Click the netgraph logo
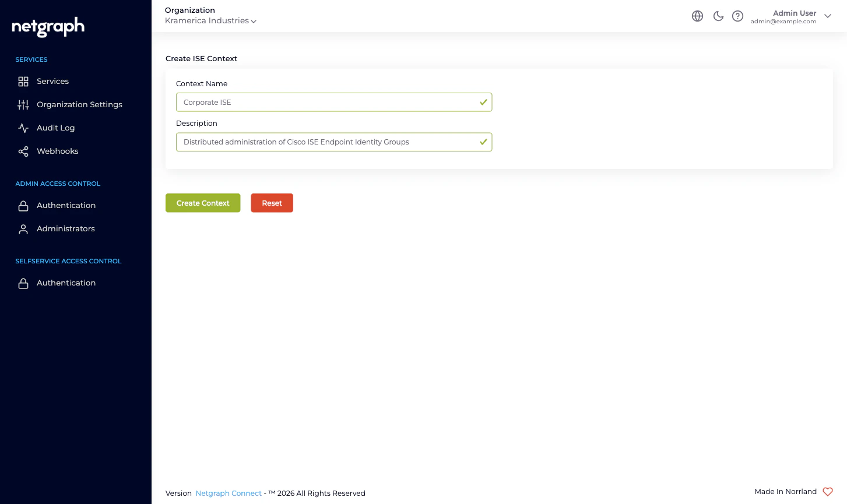Viewport: 847px width, 504px height. pyautogui.click(x=48, y=27)
